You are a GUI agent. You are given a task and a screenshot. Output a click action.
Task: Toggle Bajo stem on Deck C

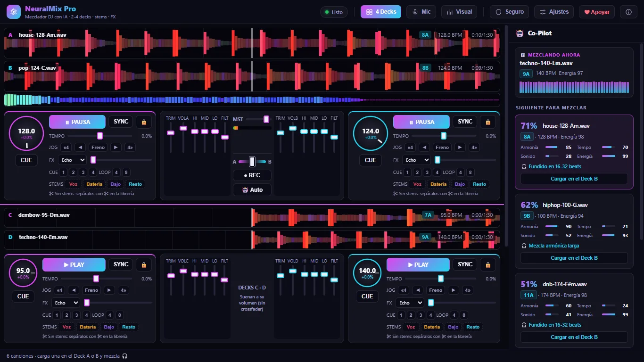109,327
